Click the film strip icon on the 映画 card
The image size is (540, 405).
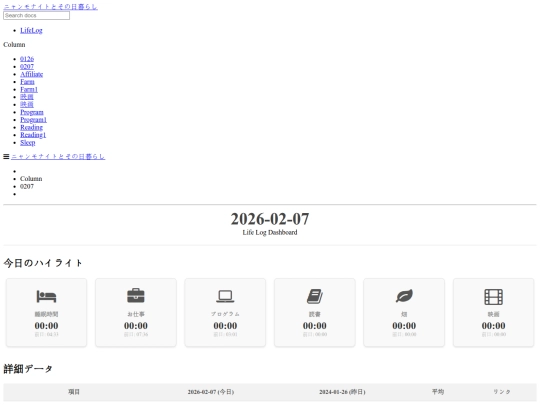pos(494,297)
